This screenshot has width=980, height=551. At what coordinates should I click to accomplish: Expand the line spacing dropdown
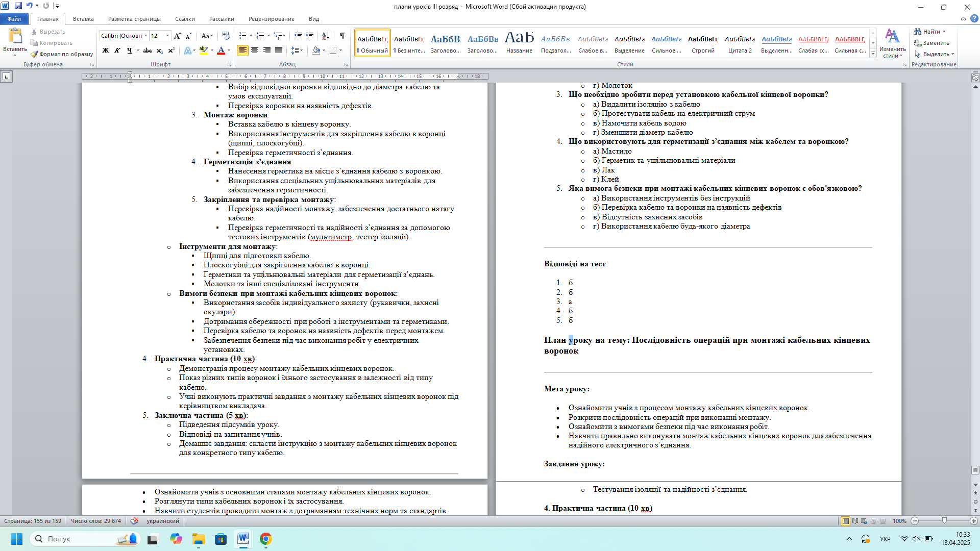(x=302, y=51)
